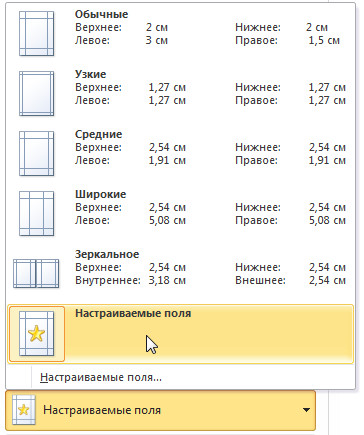Pick the Широкие margins page icon
The width and height of the screenshot is (364, 435).
pos(37,213)
